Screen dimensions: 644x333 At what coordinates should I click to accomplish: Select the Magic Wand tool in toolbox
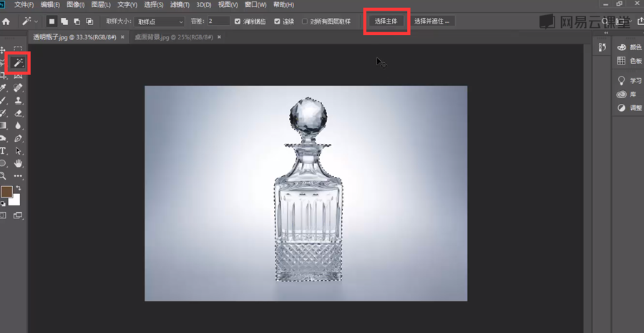point(18,62)
